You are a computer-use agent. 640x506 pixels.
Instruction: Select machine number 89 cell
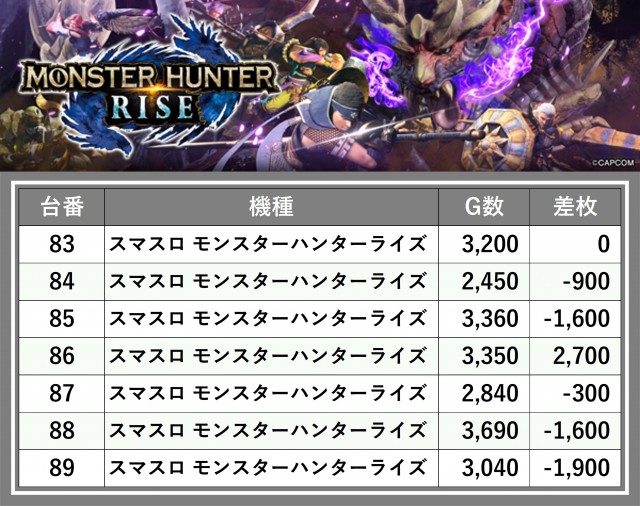(62, 468)
